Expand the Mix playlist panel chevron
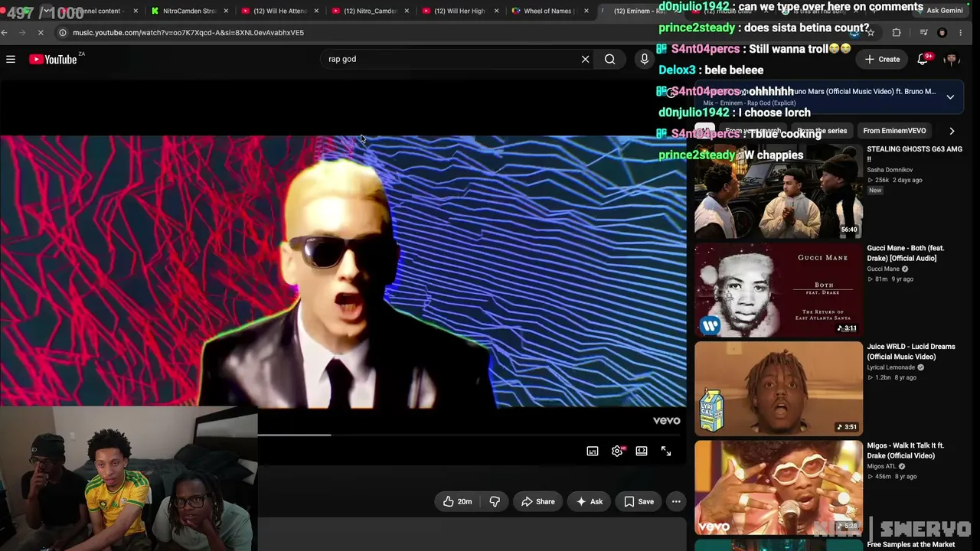Screen dimensions: 980x551 pyautogui.click(x=950, y=97)
